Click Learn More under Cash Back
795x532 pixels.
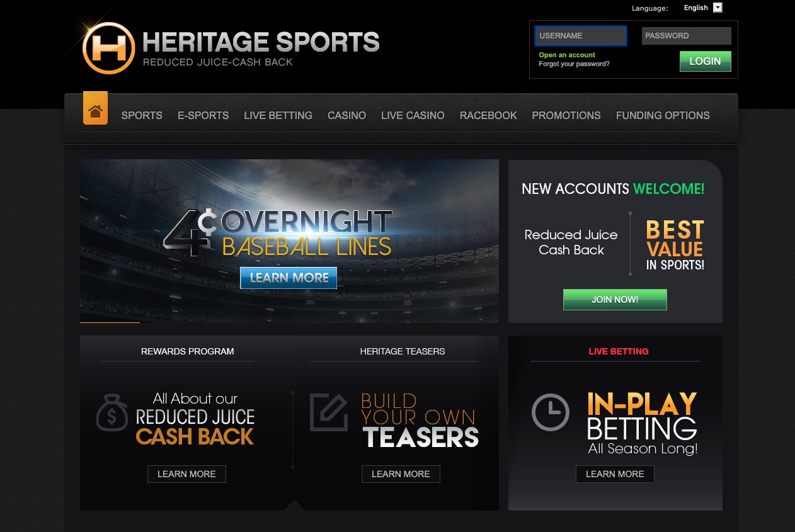(186, 474)
